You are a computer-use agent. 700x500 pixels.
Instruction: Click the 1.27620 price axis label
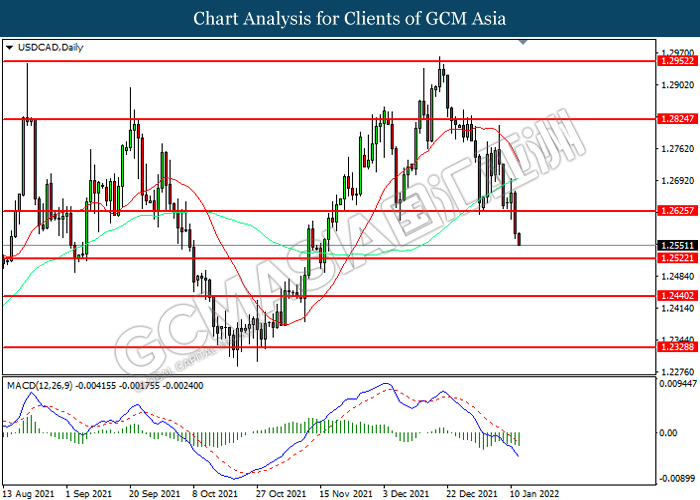tap(678, 149)
